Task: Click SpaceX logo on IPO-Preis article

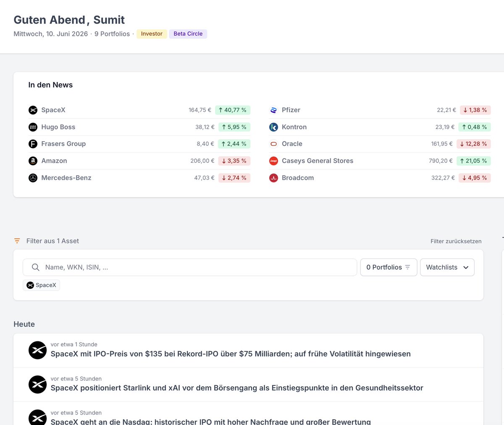Action: 37,350
